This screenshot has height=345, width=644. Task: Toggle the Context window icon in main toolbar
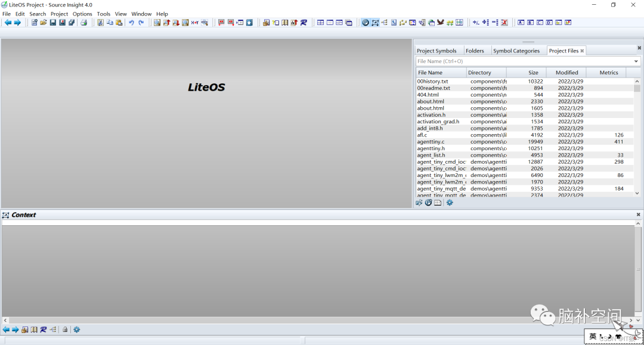(375, 23)
